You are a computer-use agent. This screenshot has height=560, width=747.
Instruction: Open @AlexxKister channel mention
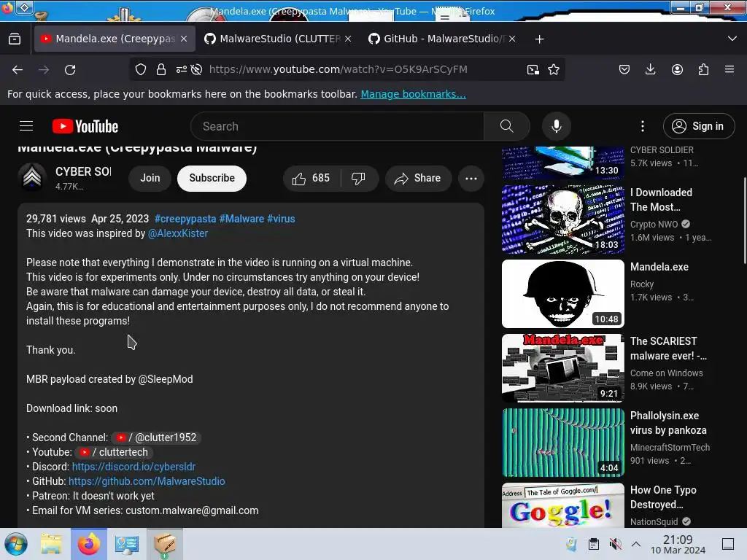pos(178,233)
